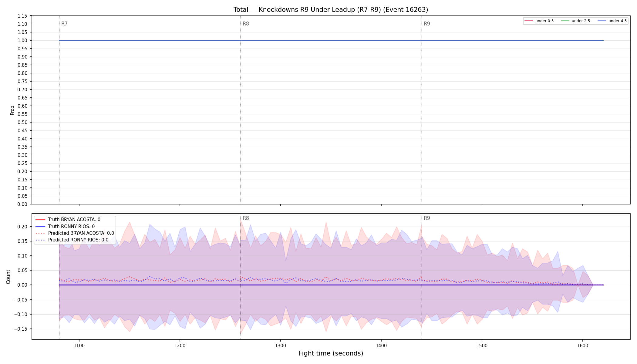Click the 0.20 tick on the Count axis
The height and width of the screenshot is (364, 637).
tap(22, 227)
